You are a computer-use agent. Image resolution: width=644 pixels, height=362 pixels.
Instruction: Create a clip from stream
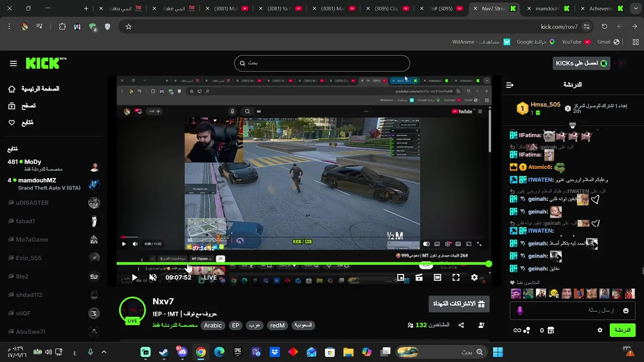tap(419, 278)
